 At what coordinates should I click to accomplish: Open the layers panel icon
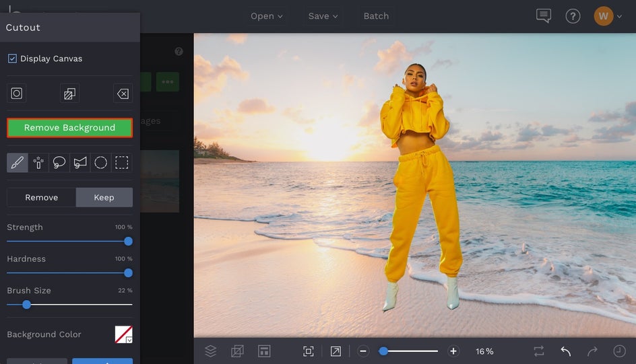211,351
